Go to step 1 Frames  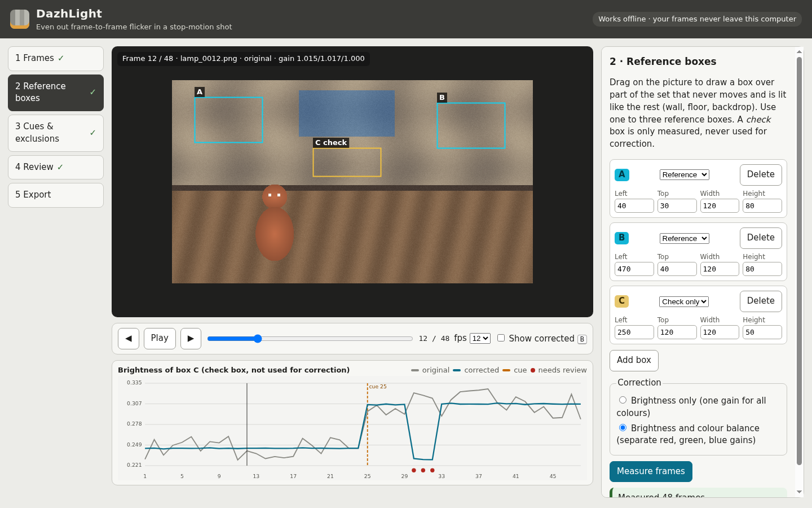pos(56,59)
